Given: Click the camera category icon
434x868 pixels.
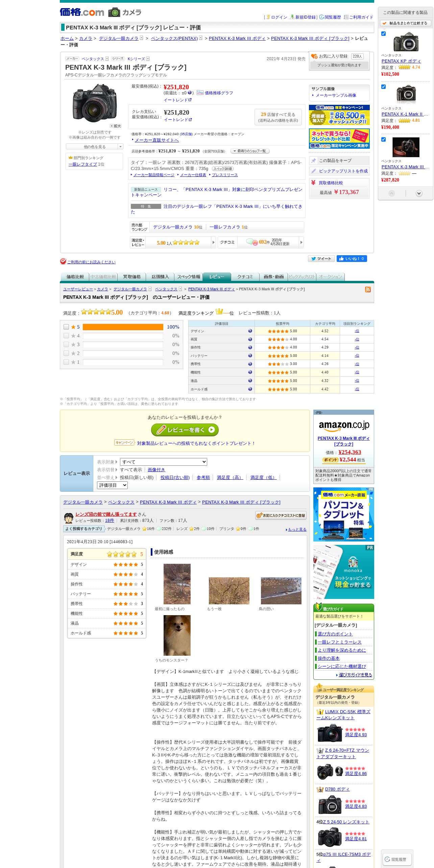Looking at the screenshot, I should pyautogui.click(x=114, y=13).
